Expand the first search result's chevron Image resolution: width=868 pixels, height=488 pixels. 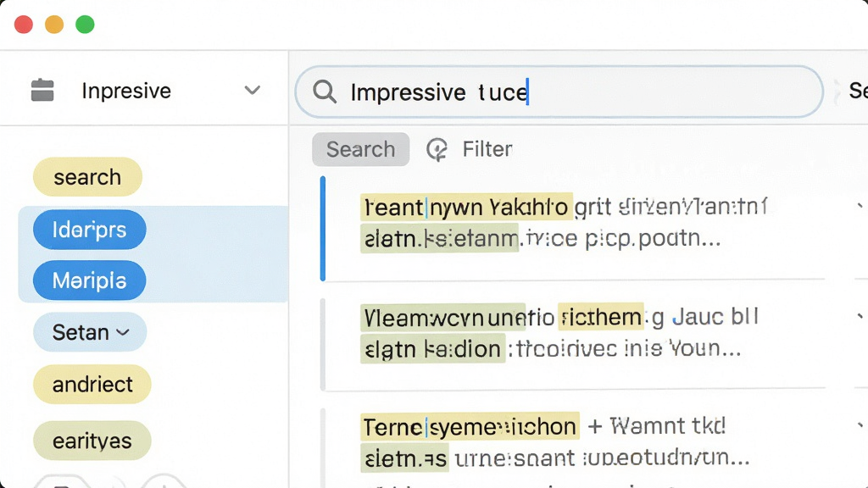(860, 206)
